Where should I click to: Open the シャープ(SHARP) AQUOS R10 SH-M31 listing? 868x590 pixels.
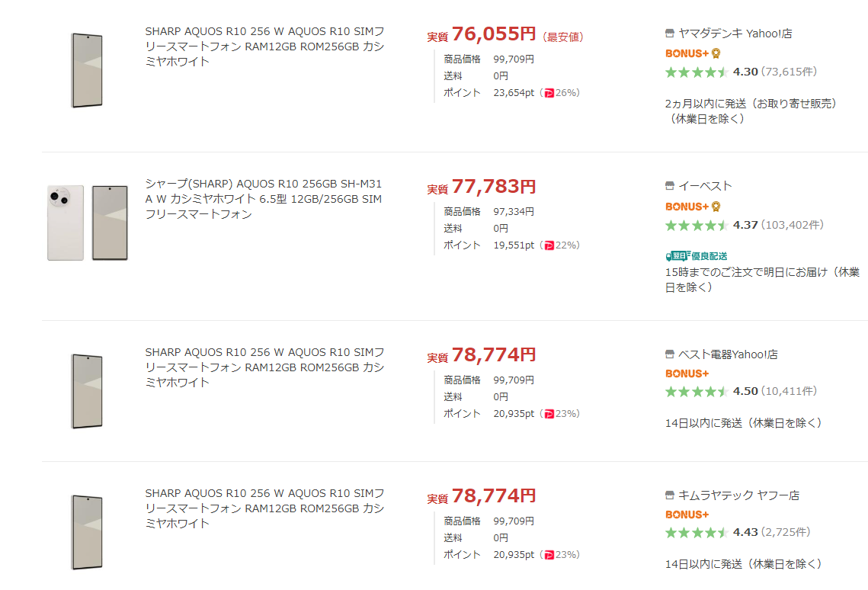click(x=264, y=199)
